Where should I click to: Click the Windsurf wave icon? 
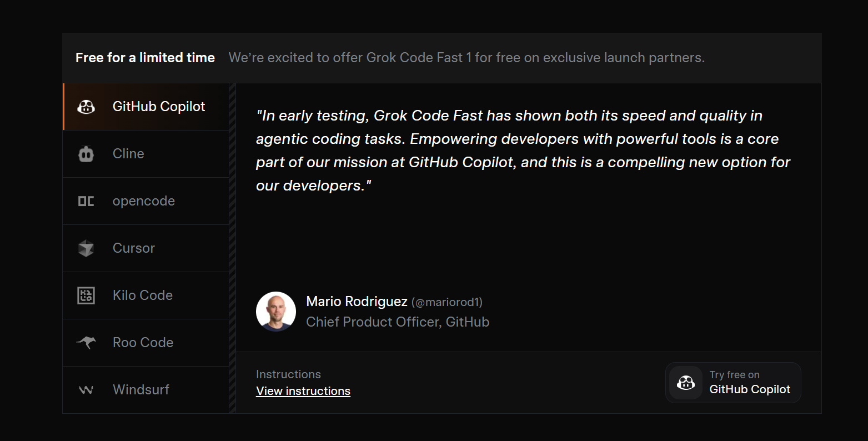tap(86, 390)
